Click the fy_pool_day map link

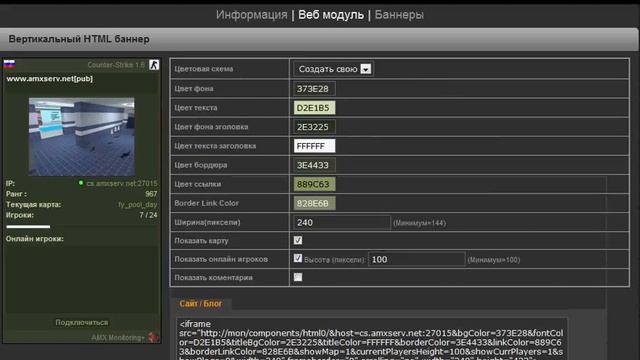click(138, 204)
